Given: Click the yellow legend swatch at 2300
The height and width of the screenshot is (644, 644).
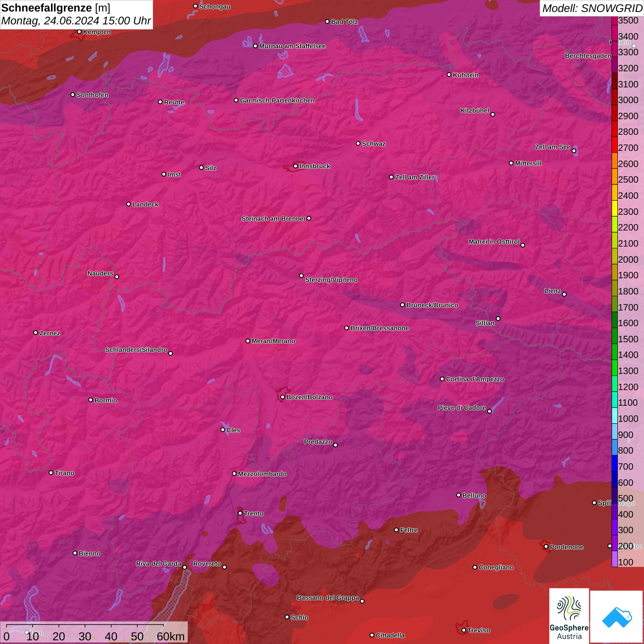Looking at the screenshot, I should point(615,208).
